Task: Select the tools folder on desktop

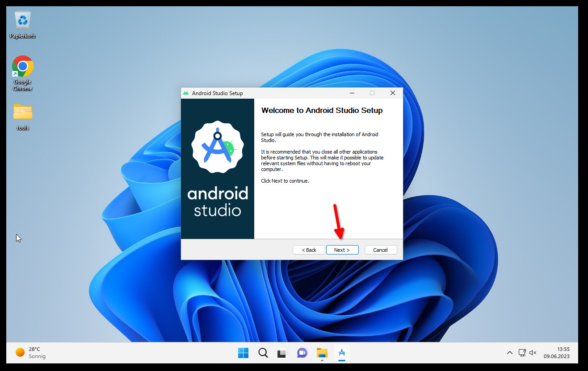Action: point(22,117)
